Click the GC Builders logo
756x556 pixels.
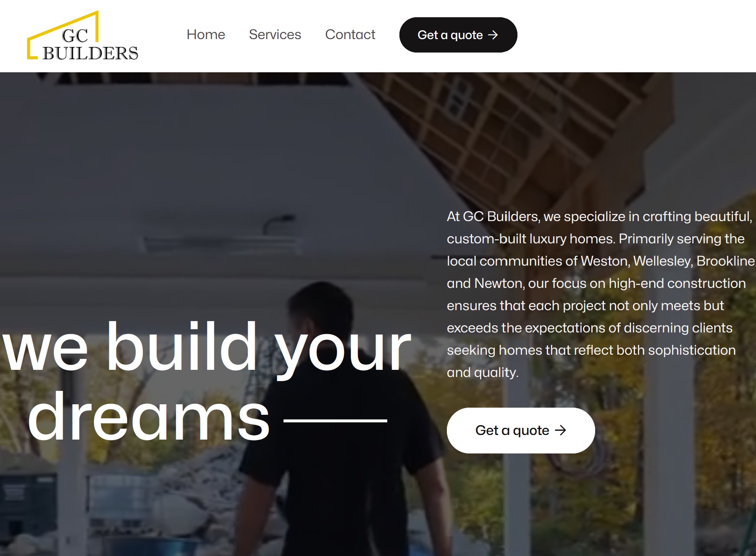[x=83, y=36]
